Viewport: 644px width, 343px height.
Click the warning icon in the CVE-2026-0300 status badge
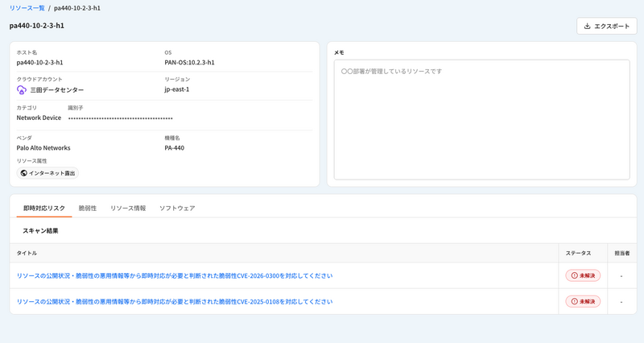click(574, 275)
